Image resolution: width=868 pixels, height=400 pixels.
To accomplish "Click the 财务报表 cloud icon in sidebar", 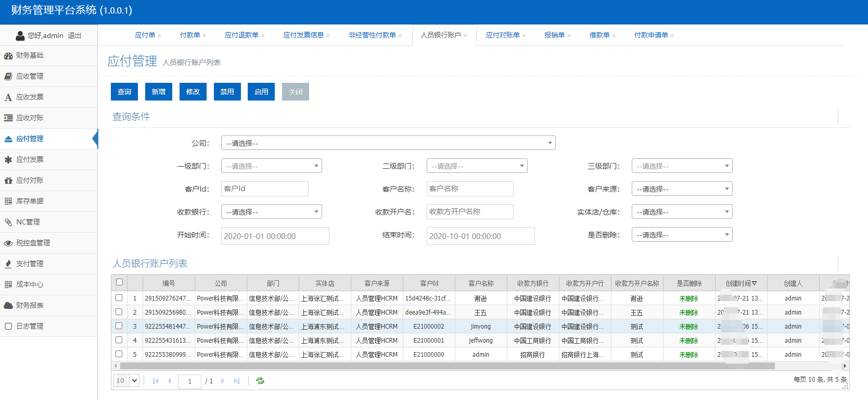I will coord(8,306).
